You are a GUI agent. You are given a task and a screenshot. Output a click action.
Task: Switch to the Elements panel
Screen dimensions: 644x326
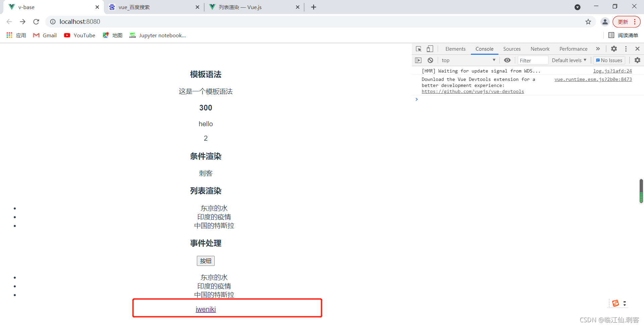click(455, 49)
